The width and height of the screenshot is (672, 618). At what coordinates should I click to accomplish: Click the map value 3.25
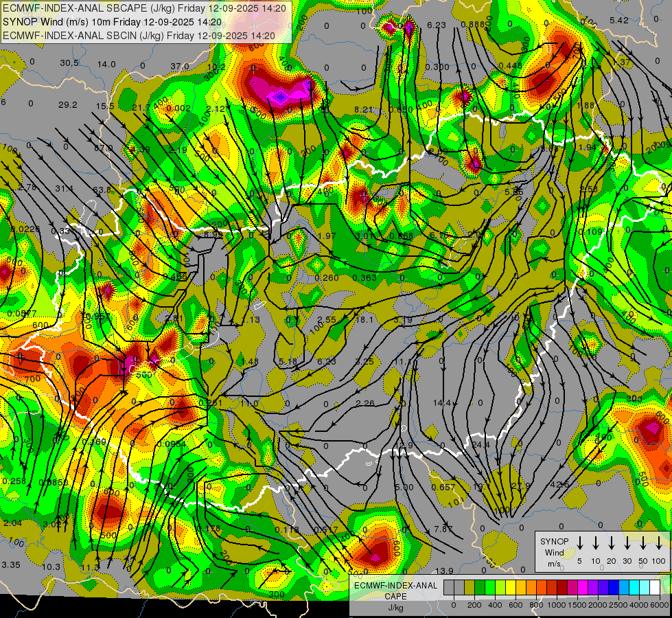tap(364, 362)
